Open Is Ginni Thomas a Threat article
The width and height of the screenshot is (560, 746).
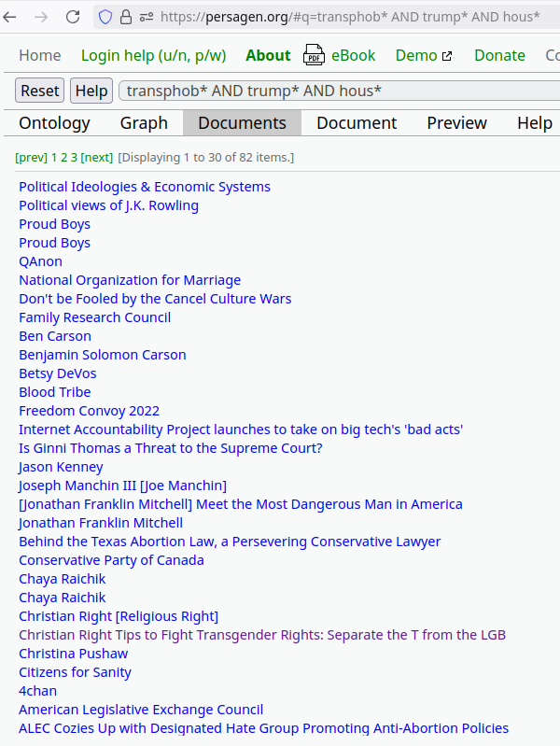[171, 448]
